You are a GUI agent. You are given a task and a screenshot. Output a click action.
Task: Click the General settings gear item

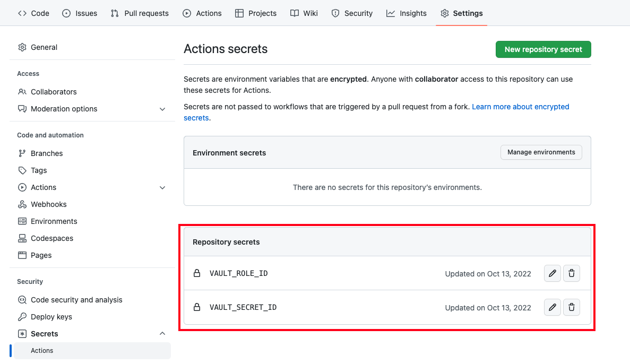(x=44, y=47)
